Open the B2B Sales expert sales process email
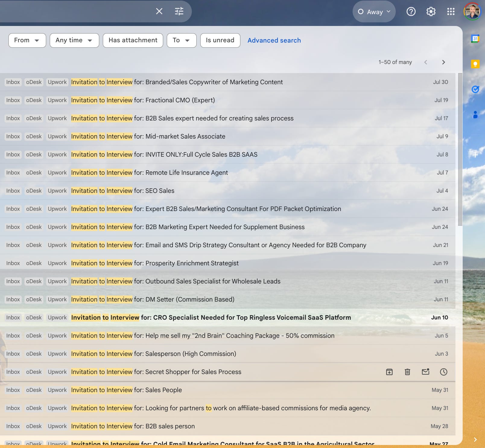Viewport: 485px width, 448px height. click(x=228, y=118)
